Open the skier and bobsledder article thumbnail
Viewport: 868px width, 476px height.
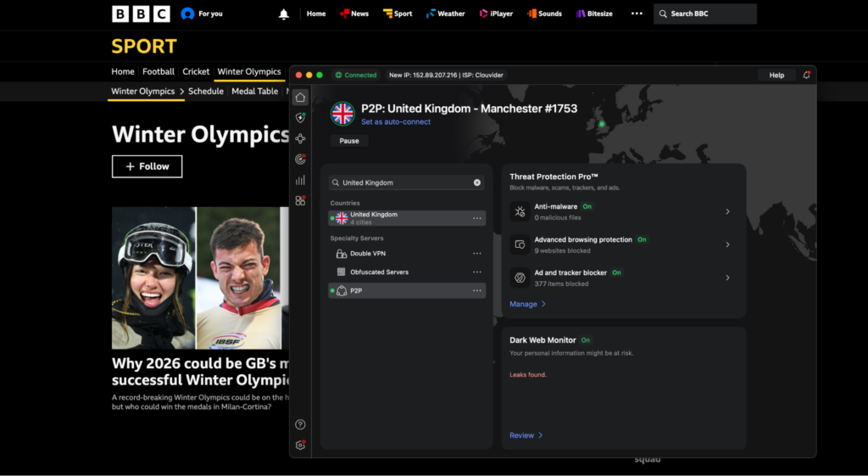click(x=200, y=278)
